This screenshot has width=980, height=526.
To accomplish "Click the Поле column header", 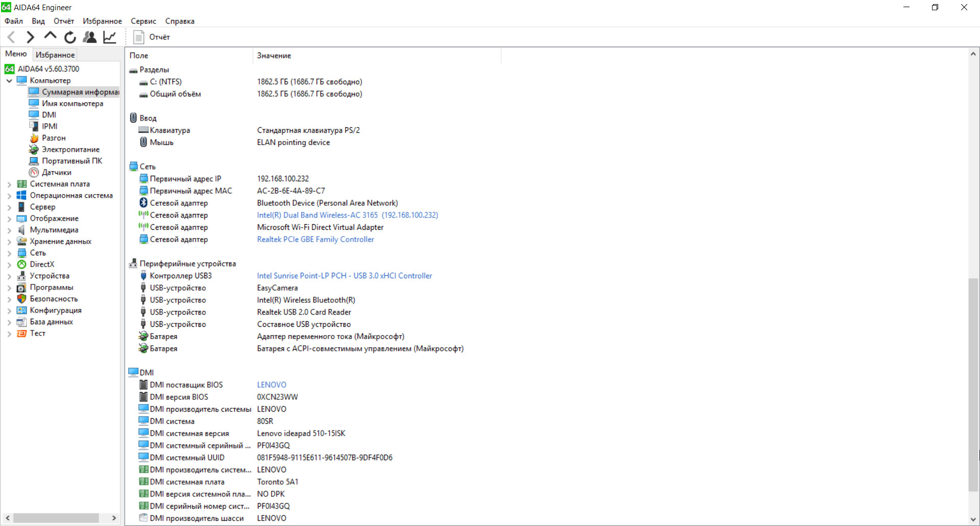I will 189,56.
